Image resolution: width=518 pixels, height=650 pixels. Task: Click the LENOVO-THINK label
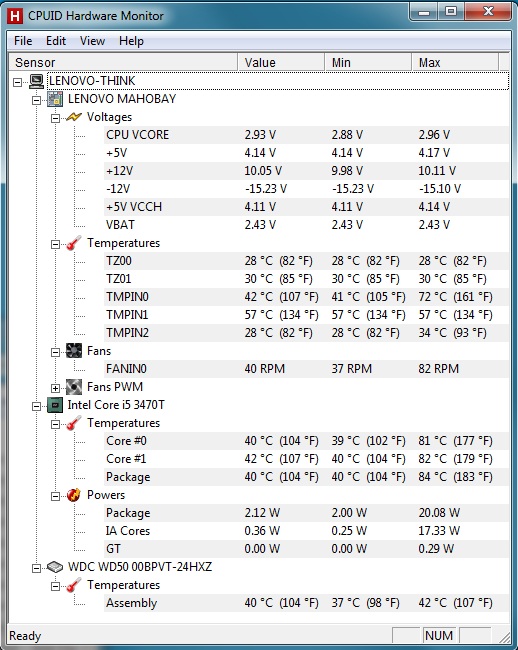tap(92, 81)
